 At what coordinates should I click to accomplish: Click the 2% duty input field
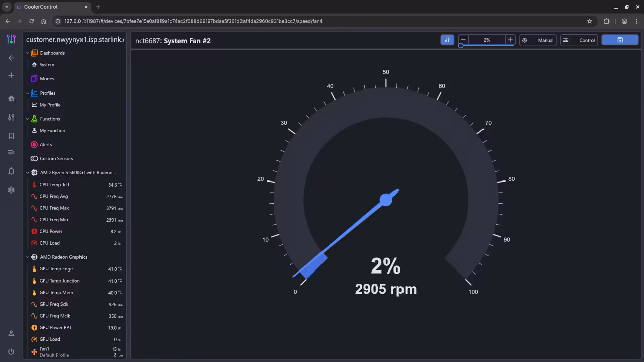[486, 40]
